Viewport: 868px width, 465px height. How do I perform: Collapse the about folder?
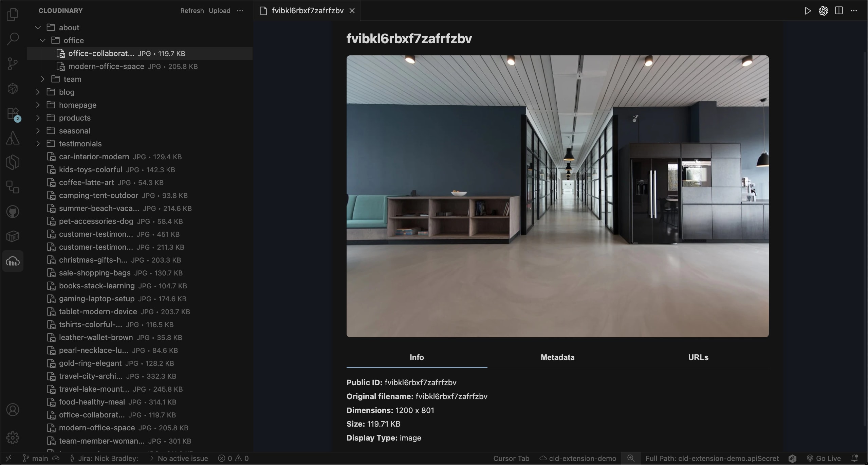37,28
